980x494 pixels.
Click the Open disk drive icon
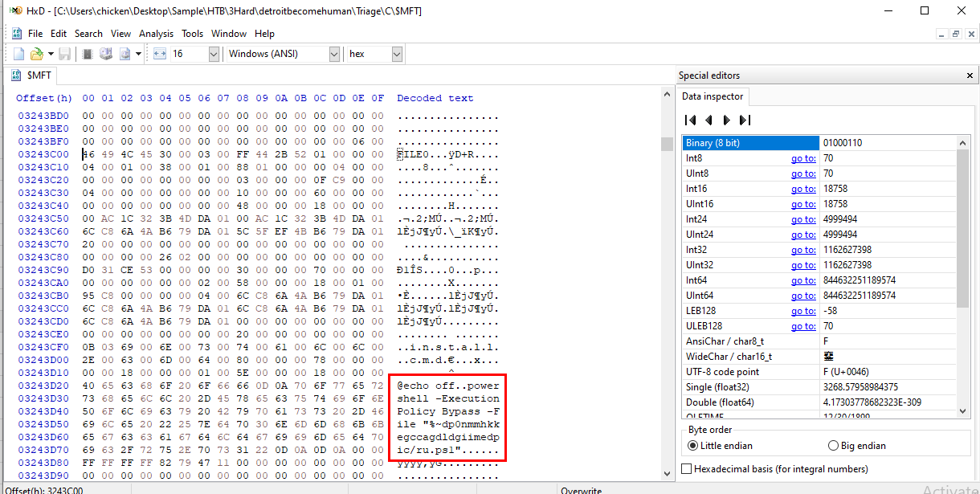click(105, 54)
